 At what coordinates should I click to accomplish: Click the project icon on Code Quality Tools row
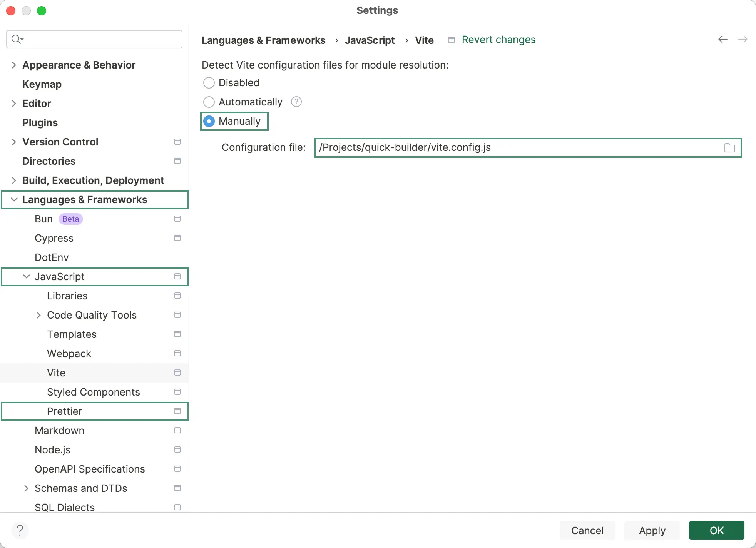click(177, 315)
